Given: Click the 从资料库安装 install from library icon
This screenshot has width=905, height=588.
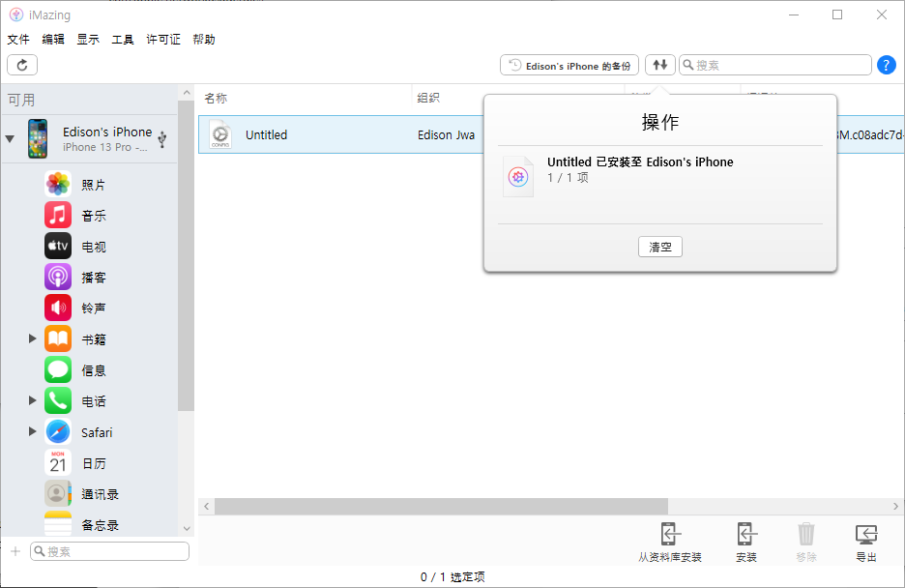Looking at the screenshot, I should click(x=670, y=542).
